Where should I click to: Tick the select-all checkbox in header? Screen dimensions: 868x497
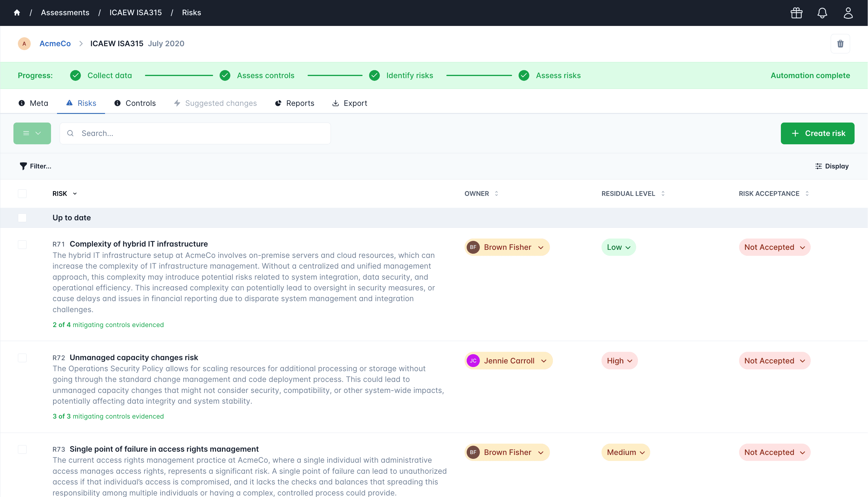[x=22, y=193]
